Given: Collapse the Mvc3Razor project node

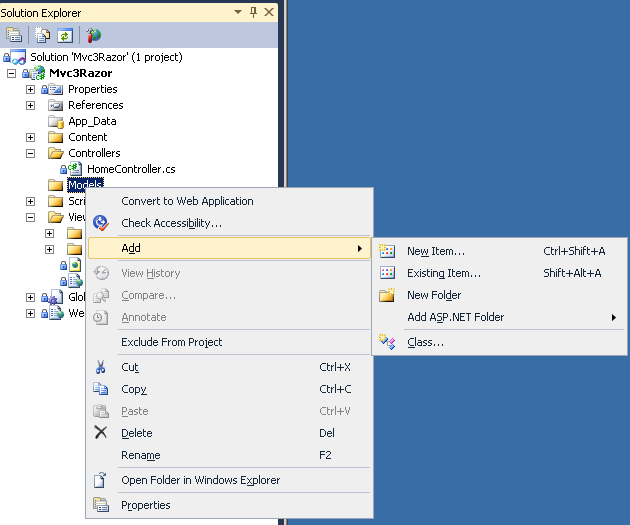Looking at the screenshot, I should pyautogui.click(x=12, y=73).
